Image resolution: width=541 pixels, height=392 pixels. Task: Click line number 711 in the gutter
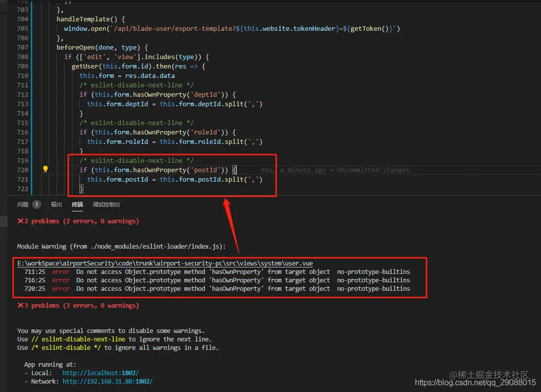point(22,85)
